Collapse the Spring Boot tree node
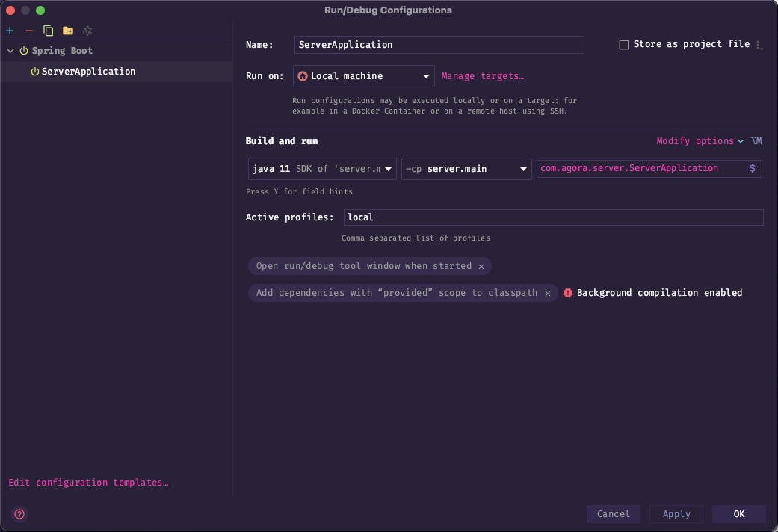Screen dimensions: 778x532 click(x=10, y=51)
